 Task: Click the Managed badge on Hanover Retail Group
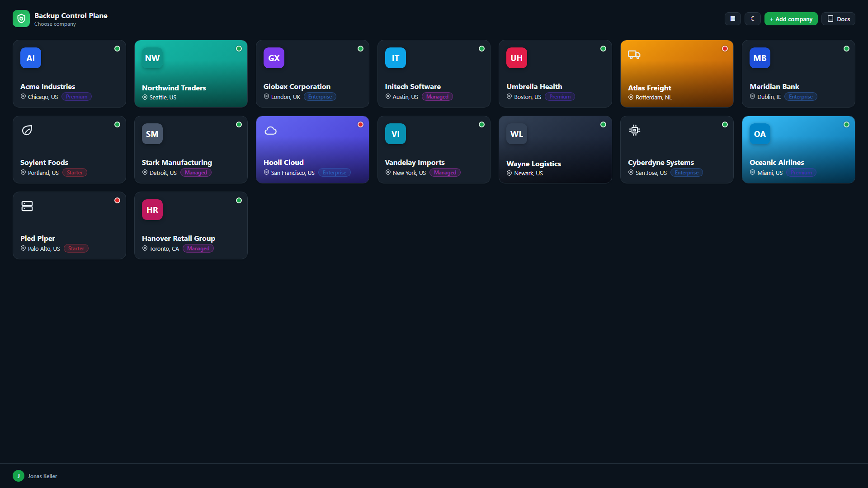coord(198,249)
